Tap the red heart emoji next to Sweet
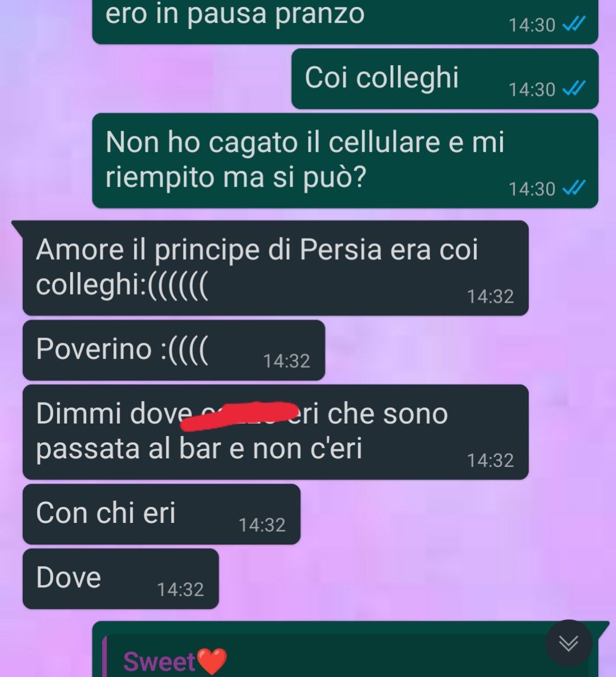The width and height of the screenshot is (616, 677). 212,661
